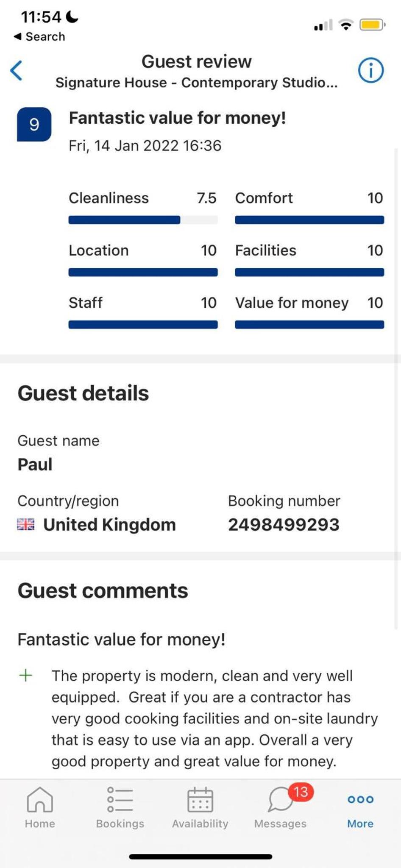This screenshot has height=868, width=401.
Task: Open the Availability calendar icon
Action: 200,799
